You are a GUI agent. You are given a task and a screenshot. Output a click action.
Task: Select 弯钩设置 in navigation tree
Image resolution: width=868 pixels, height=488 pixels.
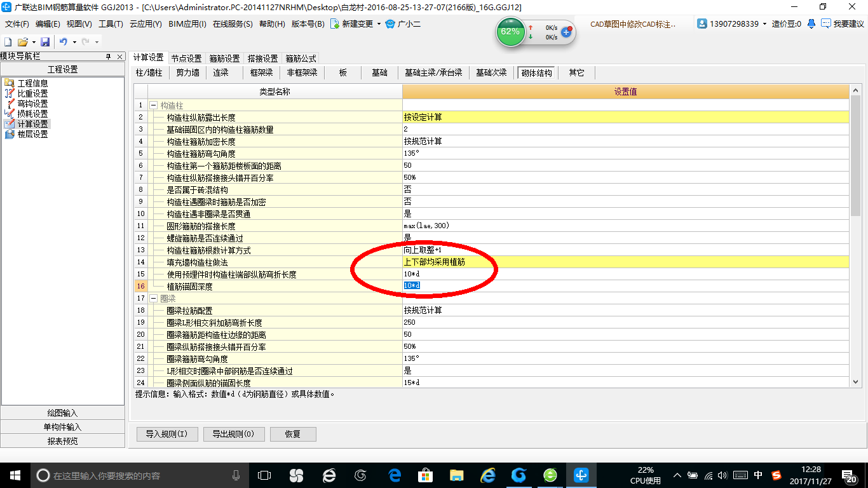click(x=32, y=104)
